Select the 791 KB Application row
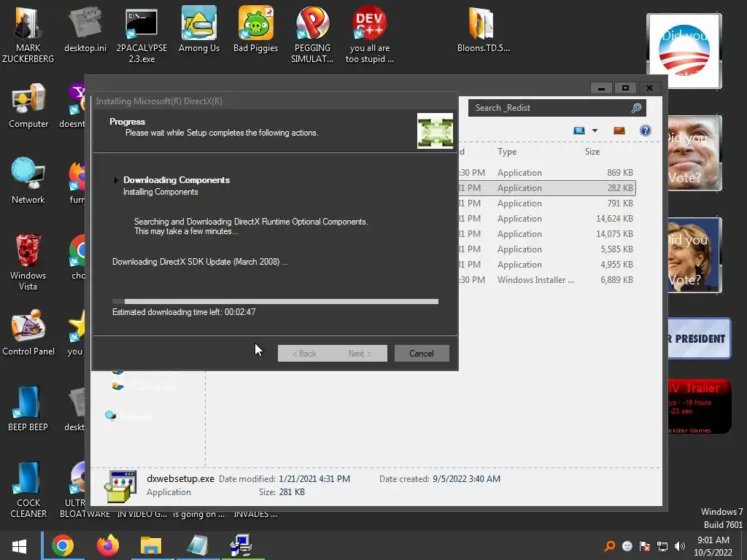Image resolution: width=747 pixels, height=560 pixels. [547, 203]
